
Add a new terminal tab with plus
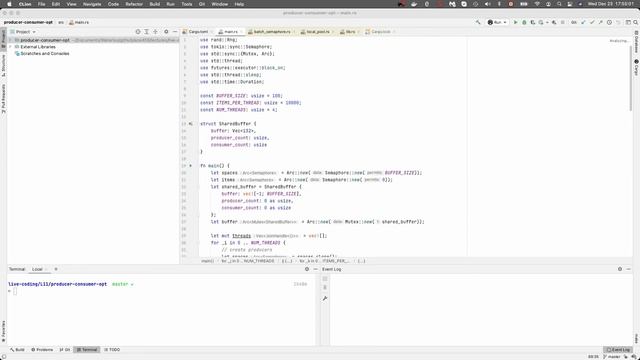coord(56,269)
